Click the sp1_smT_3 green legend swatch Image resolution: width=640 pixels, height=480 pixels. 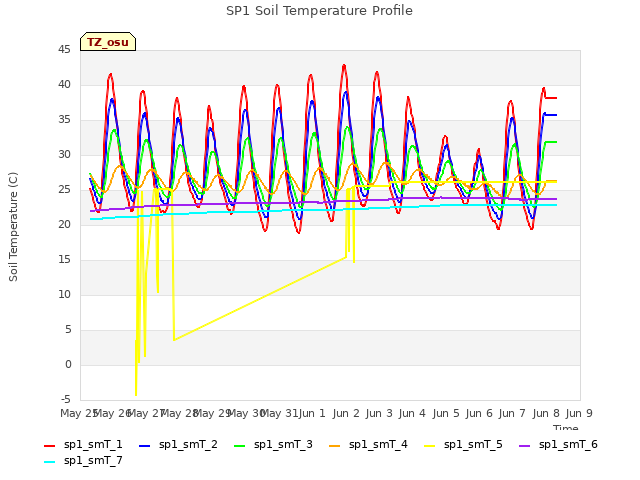(x=240, y=446)
